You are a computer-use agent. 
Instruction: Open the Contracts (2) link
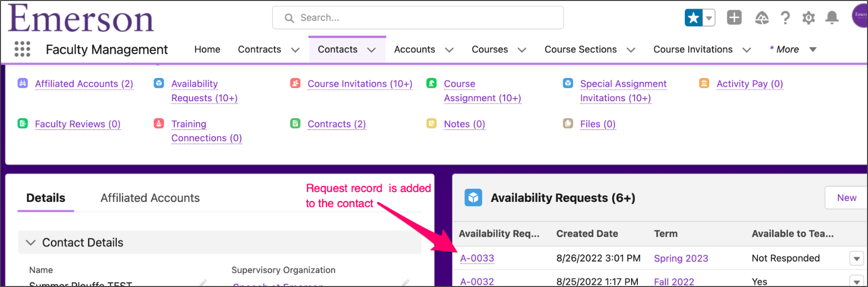click(337, 124)
